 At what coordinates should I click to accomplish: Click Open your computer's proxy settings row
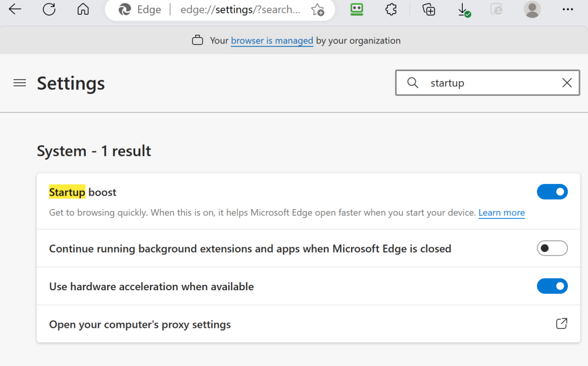[x=308, y=324]
